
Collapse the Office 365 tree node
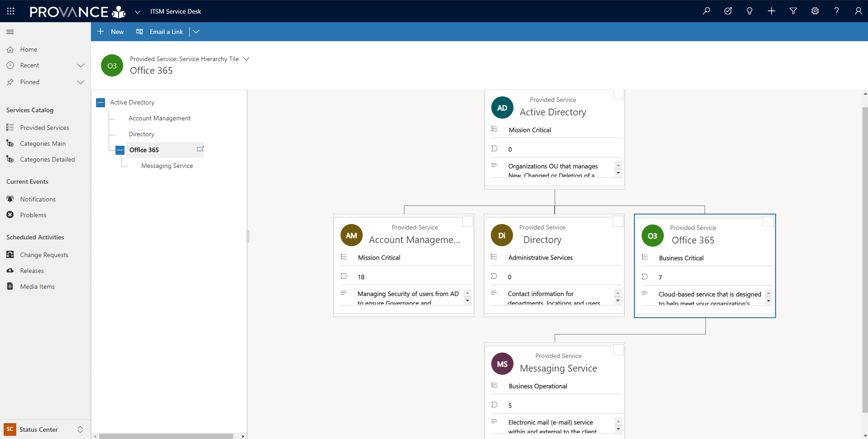(120, 150)
